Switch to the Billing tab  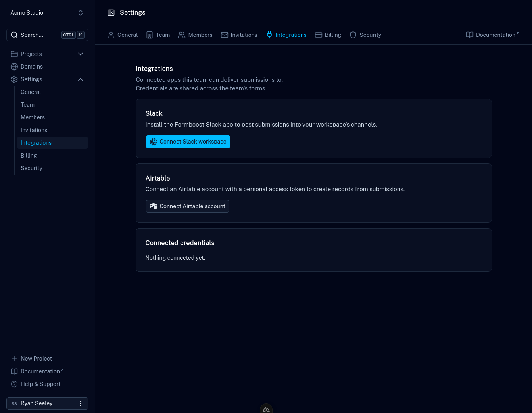328,35
